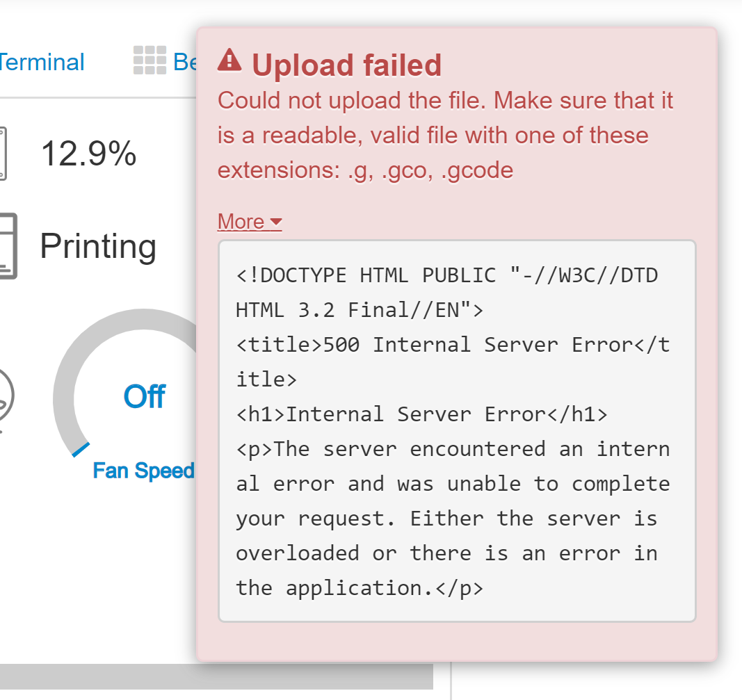
Task: Switch to the Terminal tab
Action: tap(42, 62)
